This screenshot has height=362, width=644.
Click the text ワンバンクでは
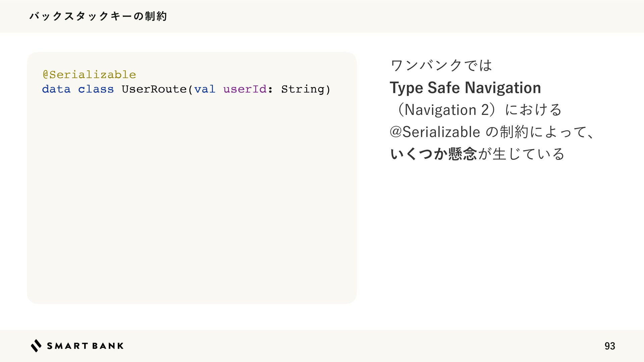(441, 65)
